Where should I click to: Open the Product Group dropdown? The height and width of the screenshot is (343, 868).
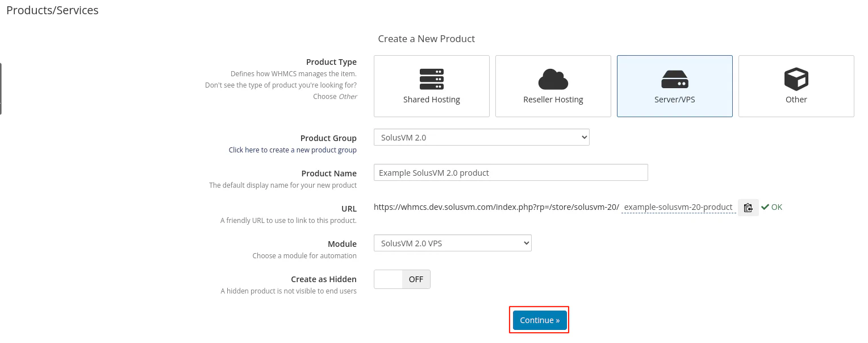tap(481, 137)
